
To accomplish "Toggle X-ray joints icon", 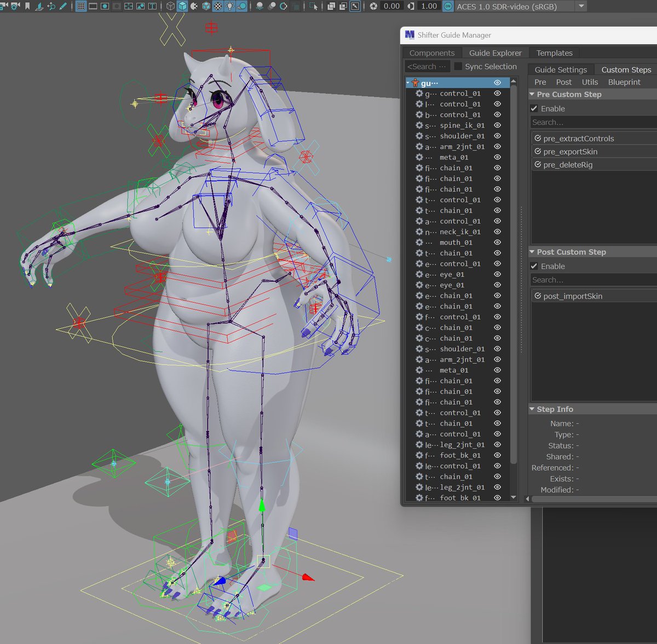I will (x=355, y=6).
